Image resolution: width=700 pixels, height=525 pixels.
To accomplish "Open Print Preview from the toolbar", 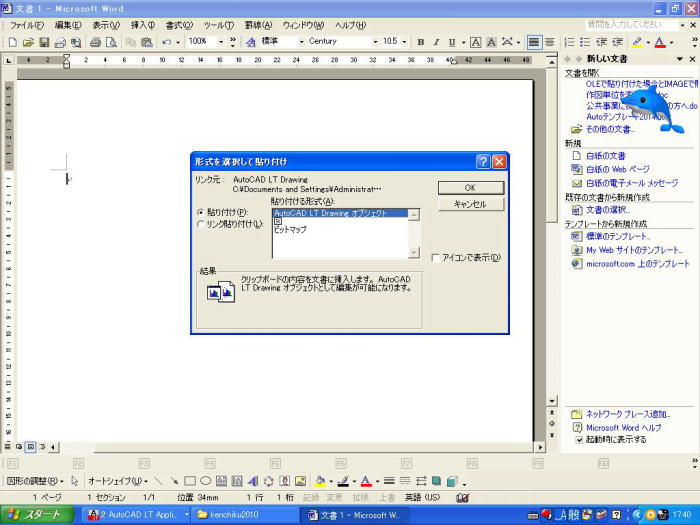I will [x=111, y=42].
